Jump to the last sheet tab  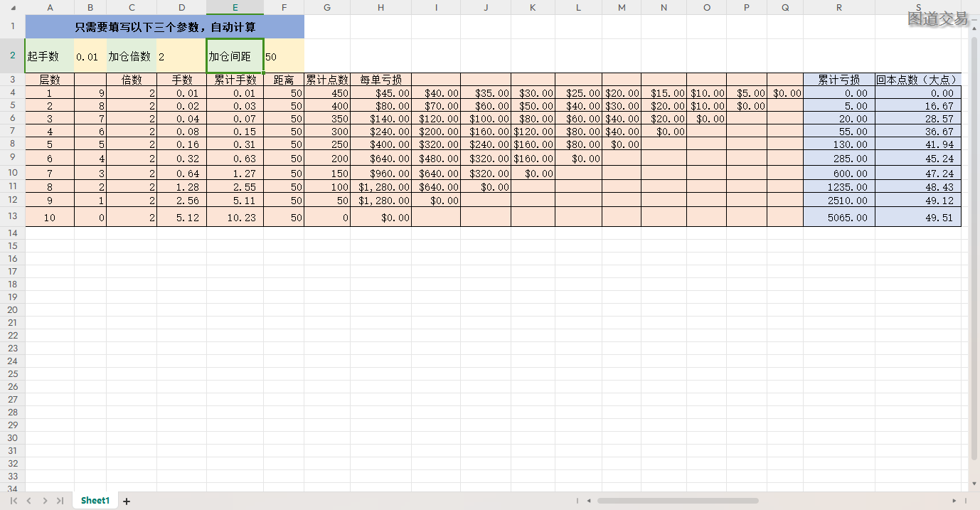(x=60, y=501)
